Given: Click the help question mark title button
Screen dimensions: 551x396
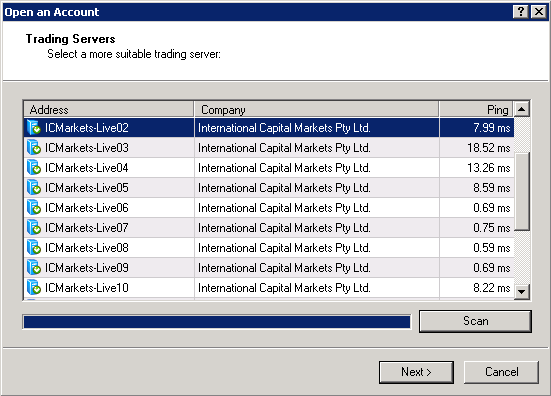Looking at the screenshot, I should [x=521, y=12].
